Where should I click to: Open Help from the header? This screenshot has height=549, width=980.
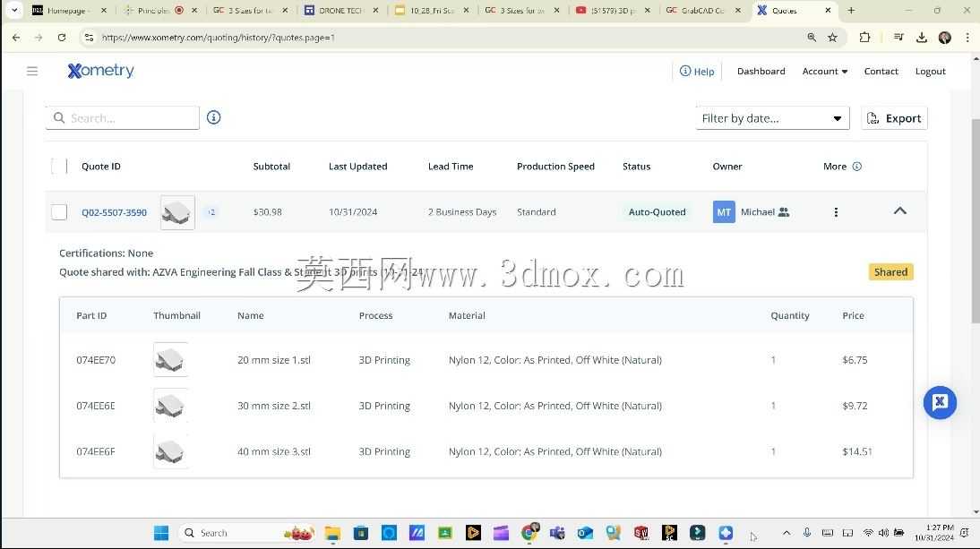pos(697,72)
